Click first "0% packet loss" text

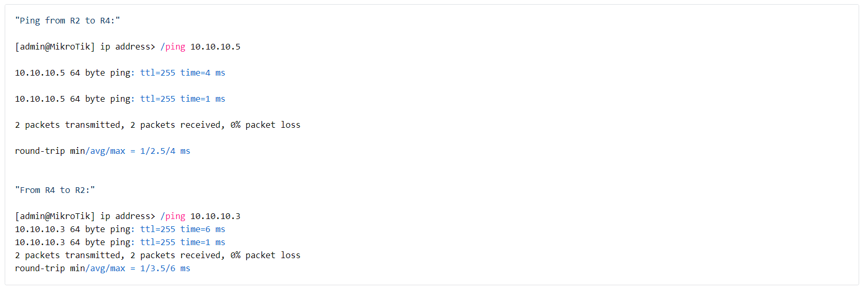[x=265, y=125]
